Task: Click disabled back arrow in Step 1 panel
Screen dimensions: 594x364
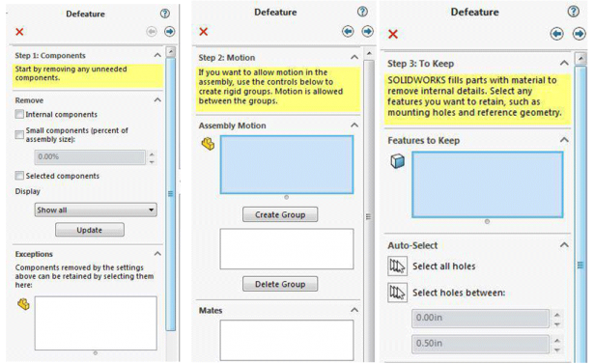Action: 152,32
